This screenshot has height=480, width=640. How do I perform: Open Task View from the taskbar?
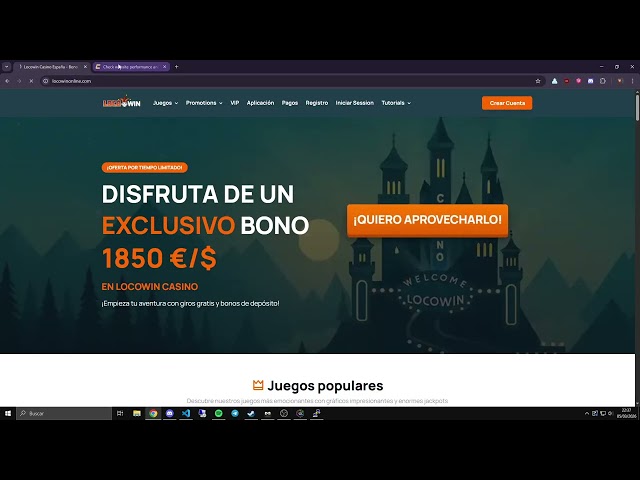tap(120, 413)
